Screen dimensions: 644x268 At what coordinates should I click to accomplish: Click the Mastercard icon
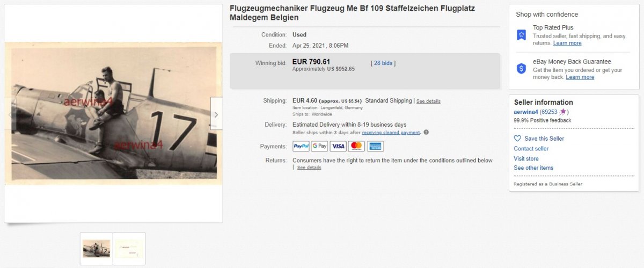[x=356, y=146]
